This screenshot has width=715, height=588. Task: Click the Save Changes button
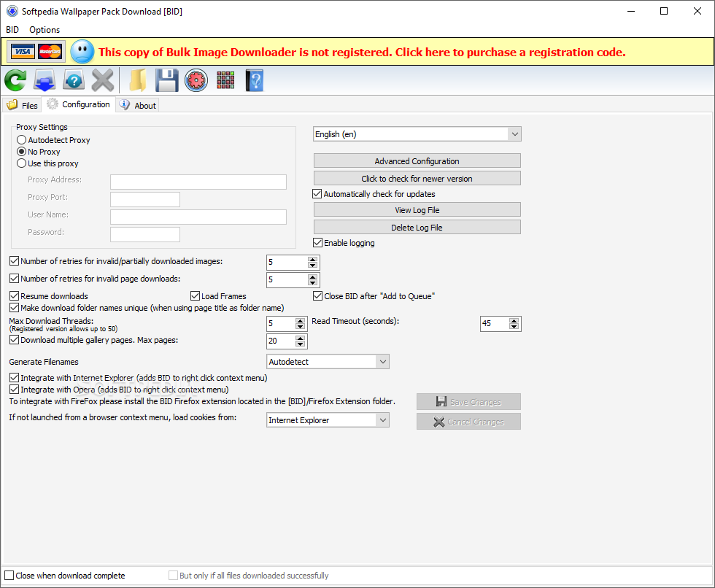click(468, 402)
